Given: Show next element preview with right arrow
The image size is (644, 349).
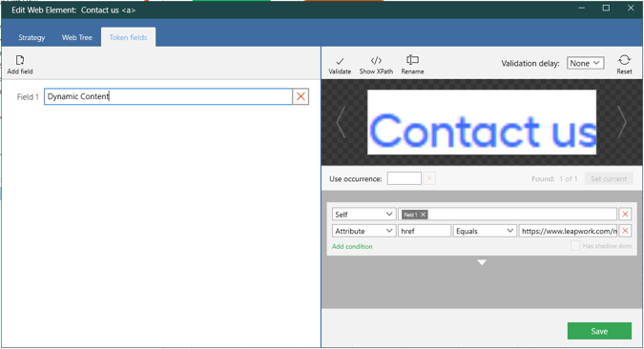Looking at the screenshot, I should [623, 122].
